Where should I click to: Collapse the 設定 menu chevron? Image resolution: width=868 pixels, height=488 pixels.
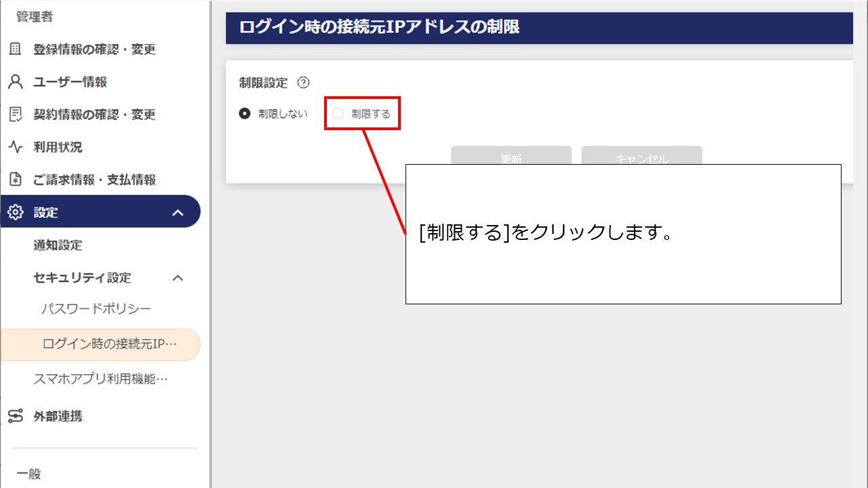click(x=178, y=213)
